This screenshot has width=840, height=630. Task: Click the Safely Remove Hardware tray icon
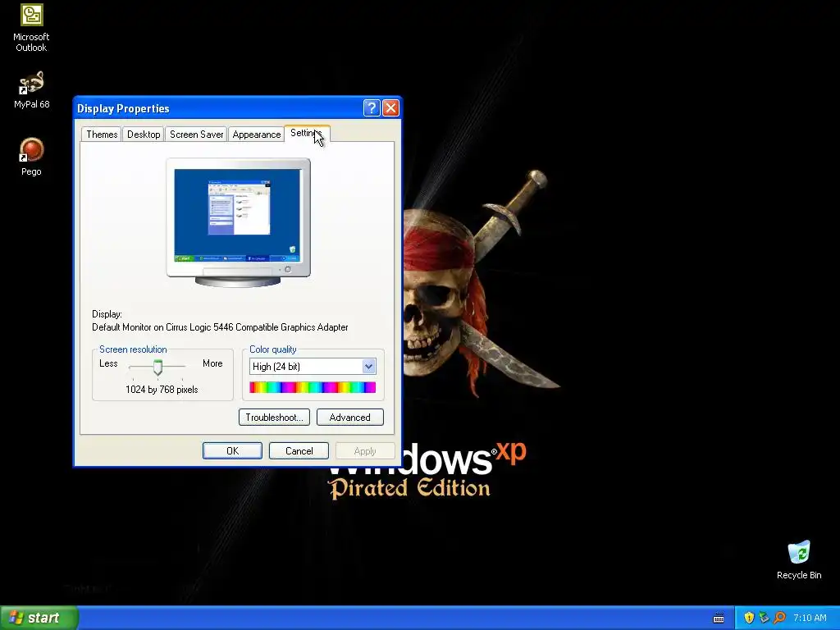tap(764, 618)
